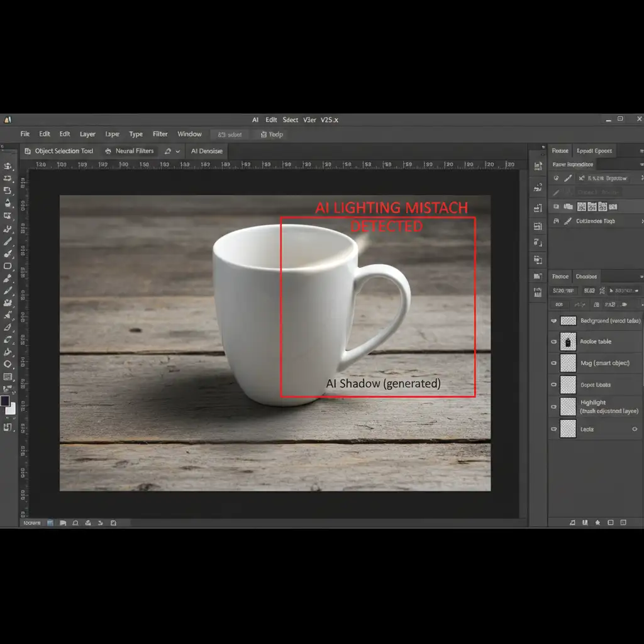The height and width of the screenshot is (644, 644).
Task: Toggle visibility of the Highlight layer
Action: (x=554, y=406)
